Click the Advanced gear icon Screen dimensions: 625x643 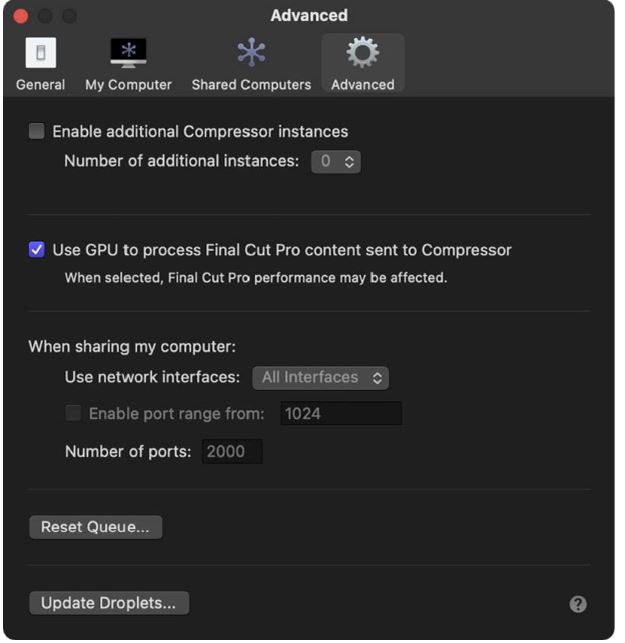coord(362,53)
